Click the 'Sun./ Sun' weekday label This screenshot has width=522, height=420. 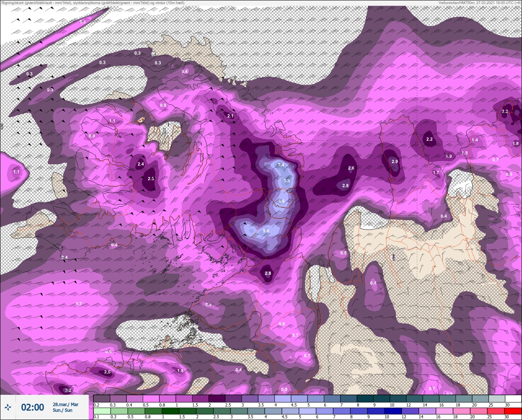[x=62, y=410]
